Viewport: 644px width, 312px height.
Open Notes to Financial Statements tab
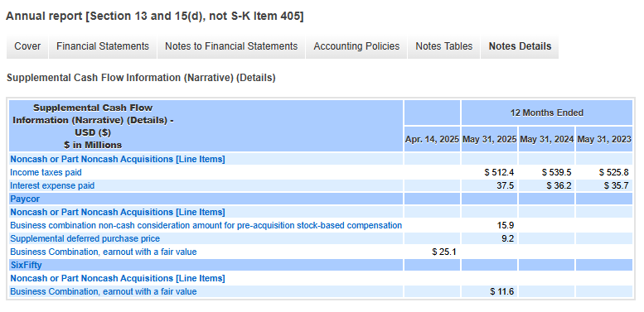coord(231,46)
